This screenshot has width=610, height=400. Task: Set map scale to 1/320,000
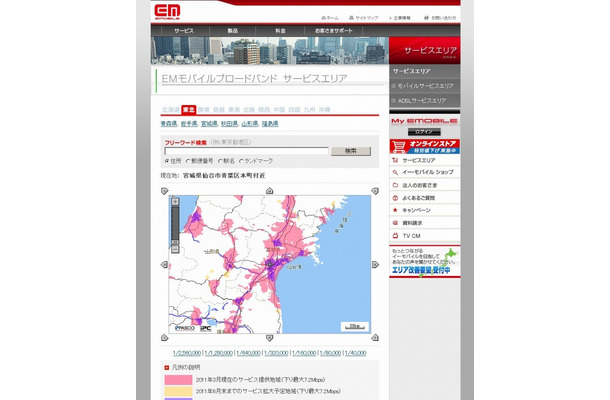click(x=276, y=353)
